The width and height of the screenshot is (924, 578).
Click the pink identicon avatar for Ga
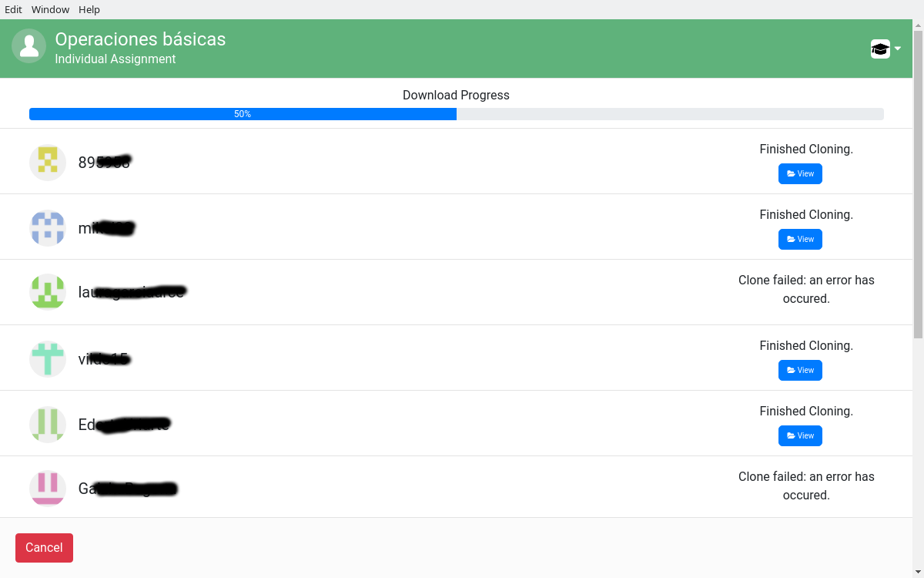48,487
